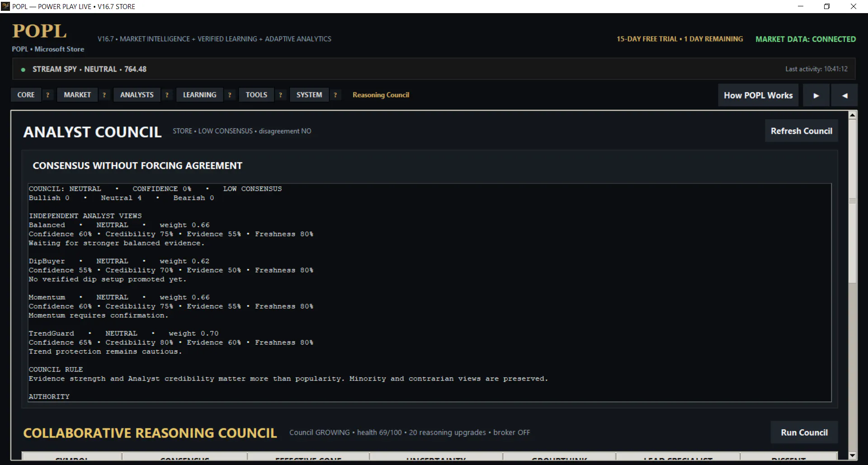The image size is (868, 465).
Task: Click the DipBuyer analyst row
Action: [171, 270]
